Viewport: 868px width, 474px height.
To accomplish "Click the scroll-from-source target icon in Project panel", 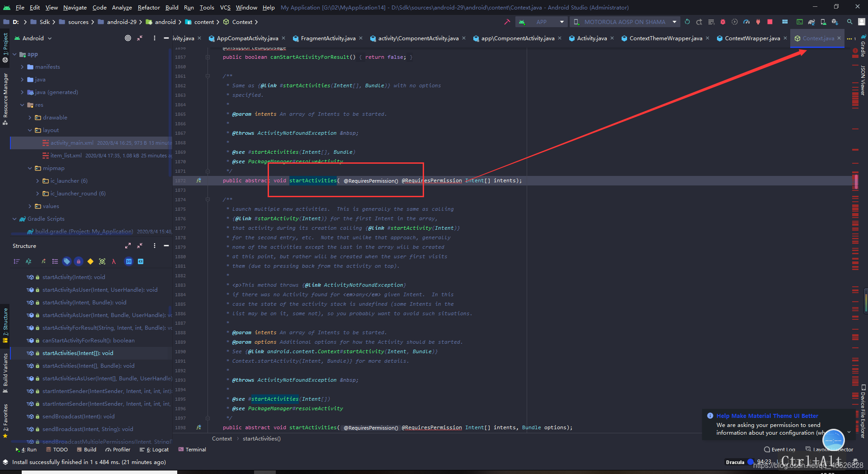I will pos(128,38).
